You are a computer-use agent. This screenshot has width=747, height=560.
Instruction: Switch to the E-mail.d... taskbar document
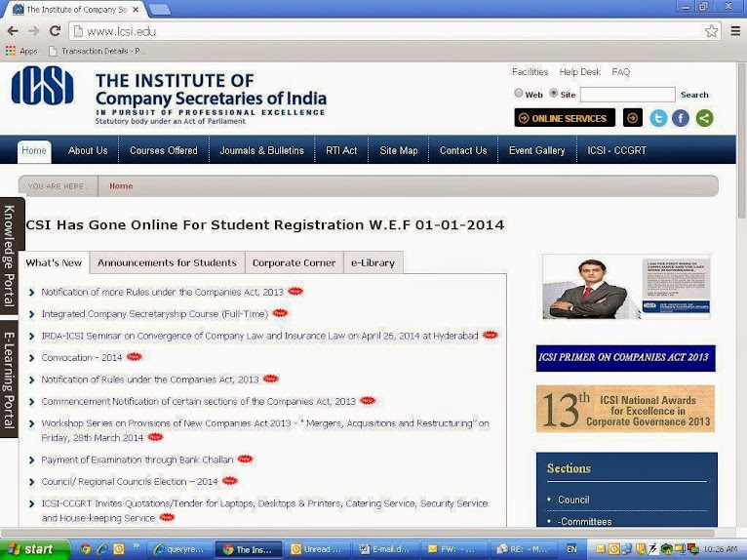(x=386, y=549)
